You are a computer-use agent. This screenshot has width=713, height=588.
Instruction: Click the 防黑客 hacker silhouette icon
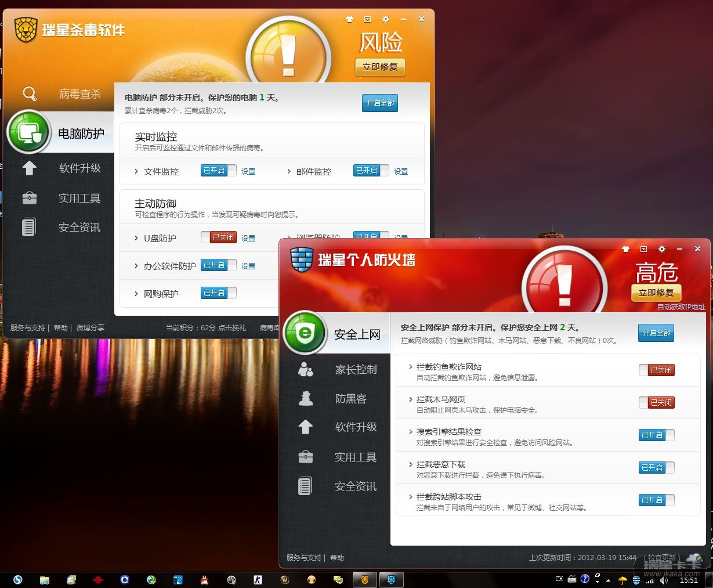coord(306,398)
